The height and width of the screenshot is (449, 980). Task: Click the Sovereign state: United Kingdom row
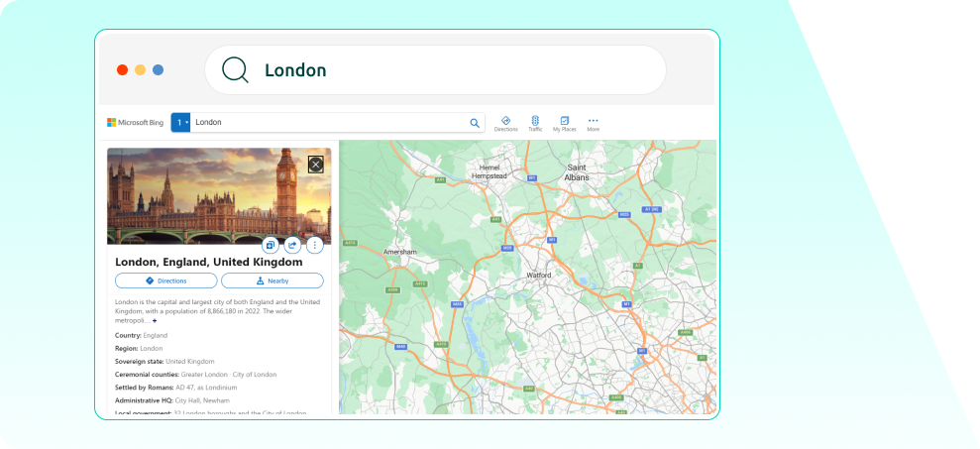tap(164, 362)
